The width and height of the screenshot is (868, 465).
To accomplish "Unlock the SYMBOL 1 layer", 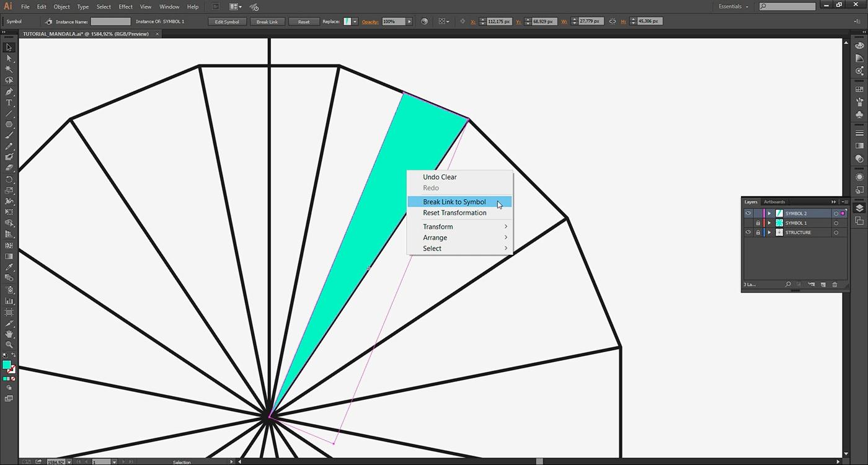I will click(758, 223).
